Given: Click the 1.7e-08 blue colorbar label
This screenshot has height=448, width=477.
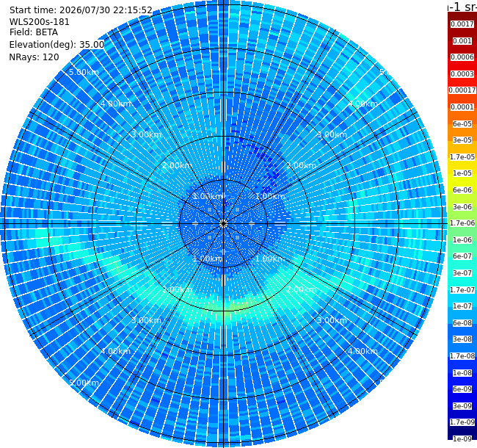Looking at the screenshot, I should 462,355.
